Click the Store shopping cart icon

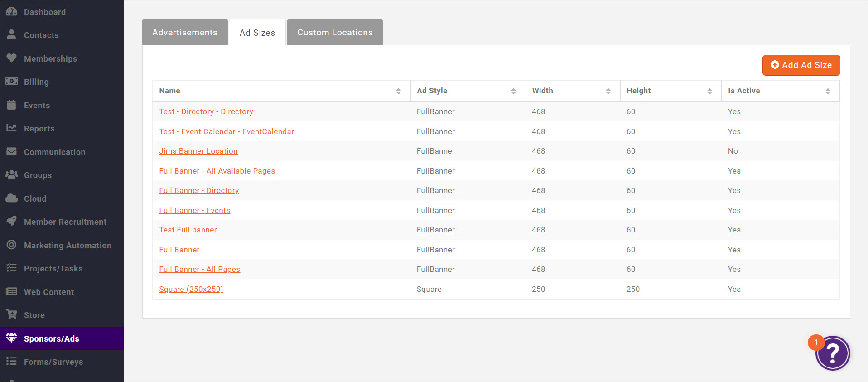click(x=11, y=314)
